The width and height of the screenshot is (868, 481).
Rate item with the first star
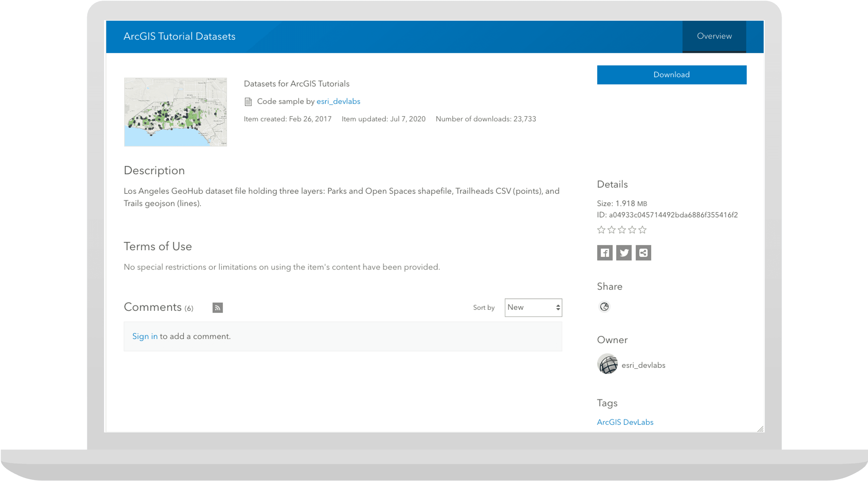click(x=601, y=230)
